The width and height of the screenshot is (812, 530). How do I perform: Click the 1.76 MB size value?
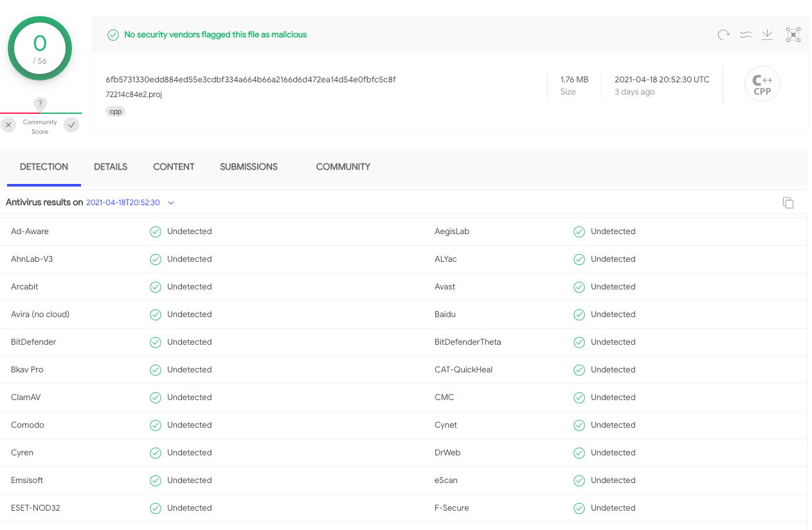pyautogui.click(x=574, y=80)
